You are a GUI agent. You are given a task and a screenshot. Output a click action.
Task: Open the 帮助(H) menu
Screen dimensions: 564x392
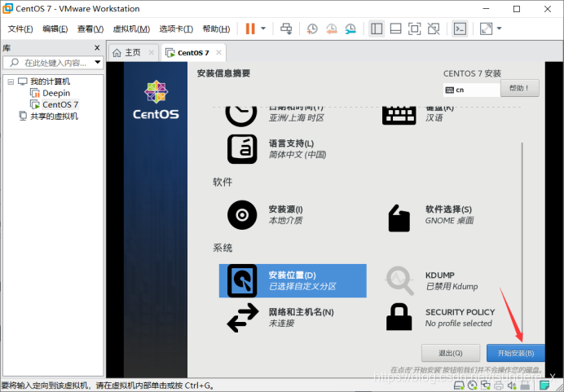pos(216,29)
